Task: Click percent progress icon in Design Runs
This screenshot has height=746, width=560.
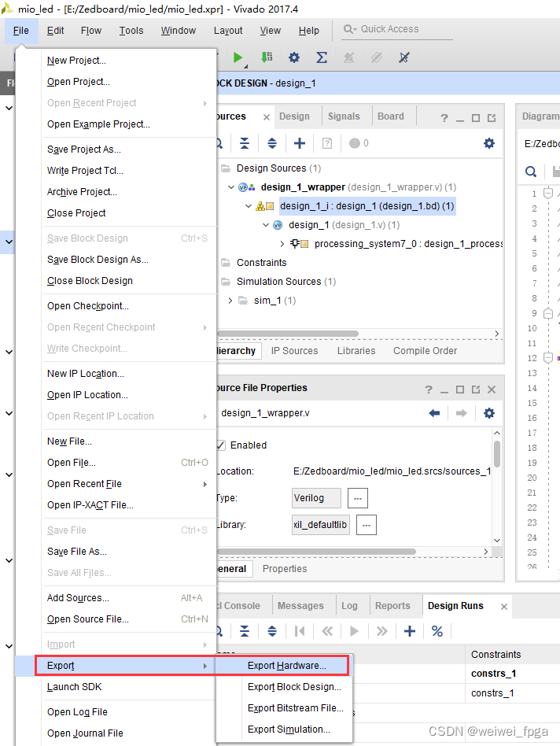Action: [437, 631]
